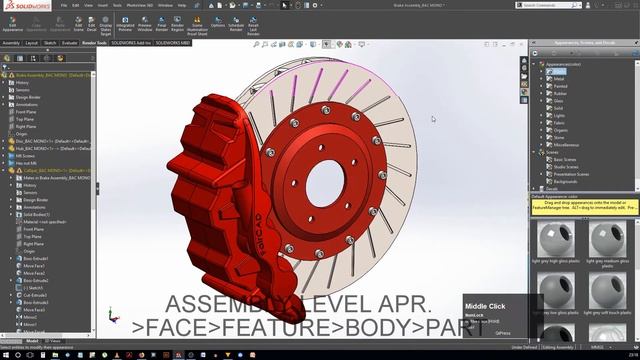The height and width of the screenshot is (360, 640).
Task: Click the New document icon in title bar
Action: [220, 5]
